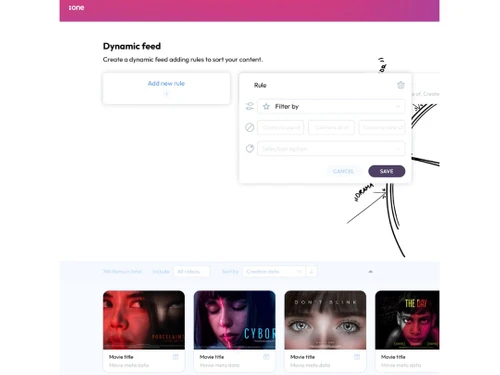Click Movie title under the Porcelain poster
Image resolution: width=500 pixels, height=375 pixels.
pyautogui.click(x=121, y=357)
